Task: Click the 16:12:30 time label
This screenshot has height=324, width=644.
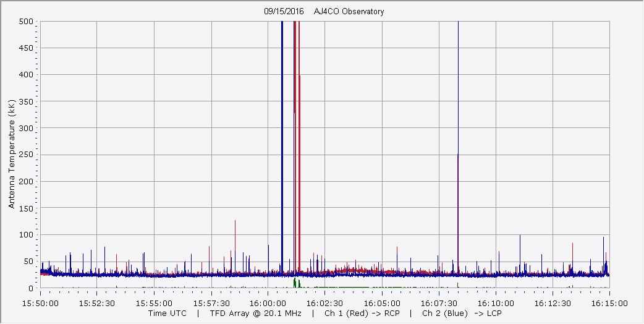Action: pos(553,304)
